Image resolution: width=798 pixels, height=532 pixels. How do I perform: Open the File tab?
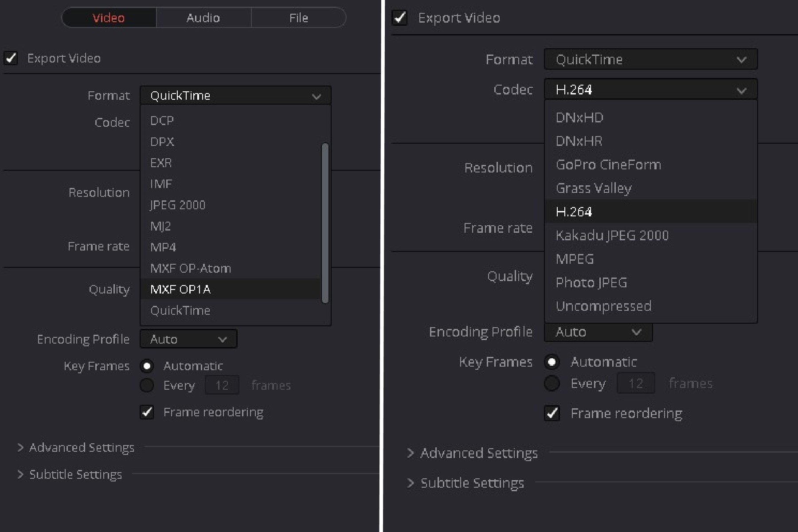[x=298, y=18]
